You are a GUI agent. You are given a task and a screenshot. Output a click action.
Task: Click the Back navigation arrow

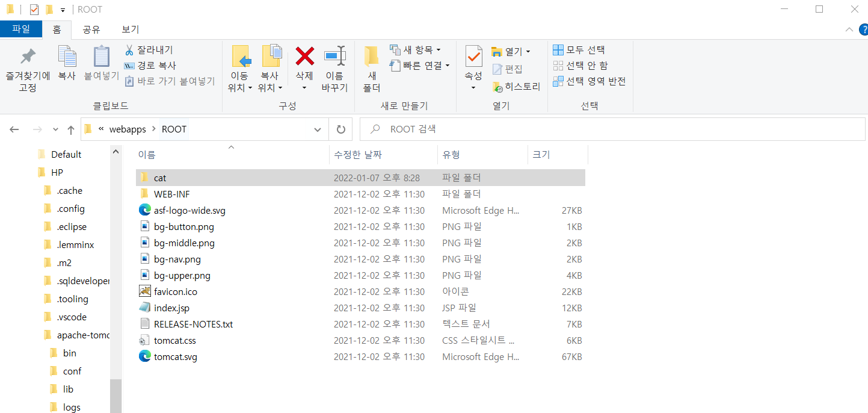[14, 129]
